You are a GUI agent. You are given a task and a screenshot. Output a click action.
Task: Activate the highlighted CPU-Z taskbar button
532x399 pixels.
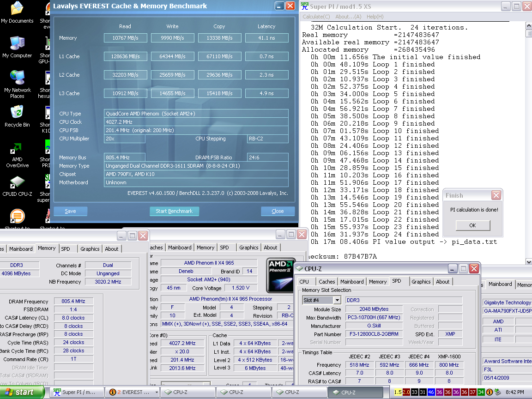pyautogui.click(x=355, y=392)
